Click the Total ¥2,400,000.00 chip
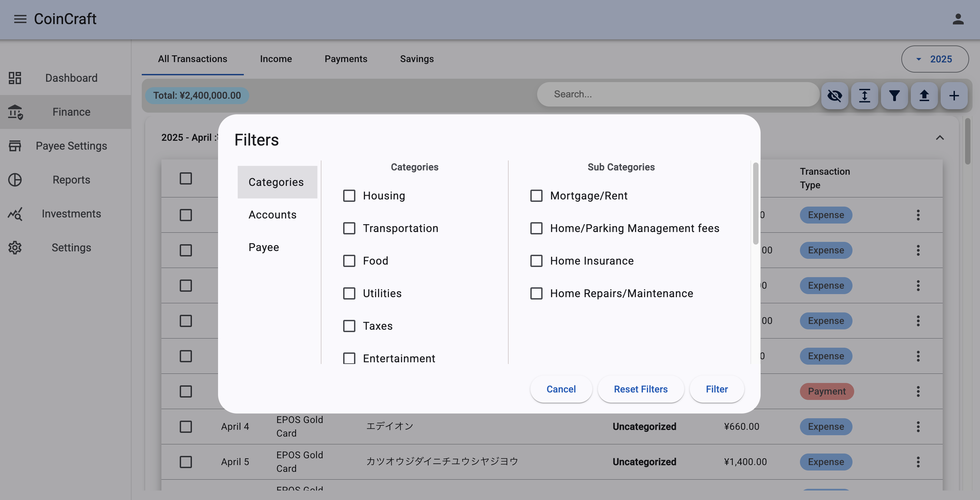 (x=197, y=96)
